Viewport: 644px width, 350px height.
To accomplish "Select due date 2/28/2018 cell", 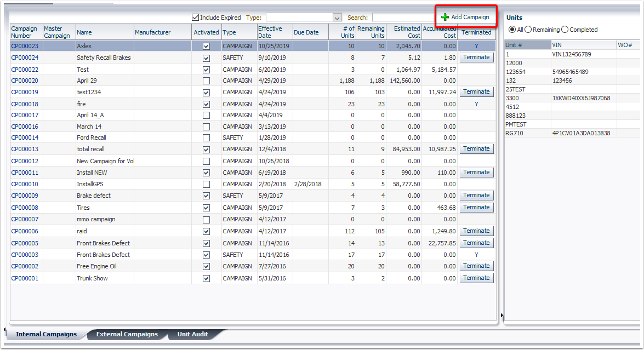I will pyautogui.click(x=311, y=184).
